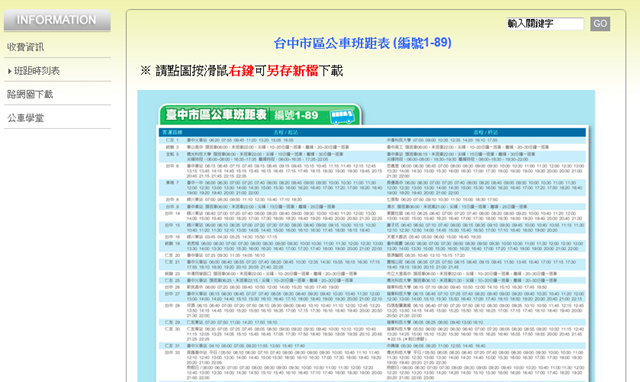Open the 路網圖下載 sidebar link

pyautogui.click(x=30, y=94)
